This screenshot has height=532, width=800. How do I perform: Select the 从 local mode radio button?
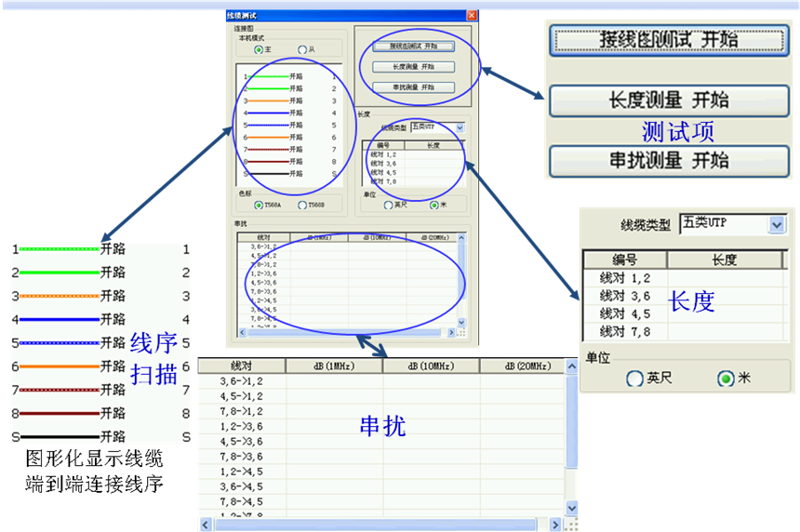click(301, 49)
